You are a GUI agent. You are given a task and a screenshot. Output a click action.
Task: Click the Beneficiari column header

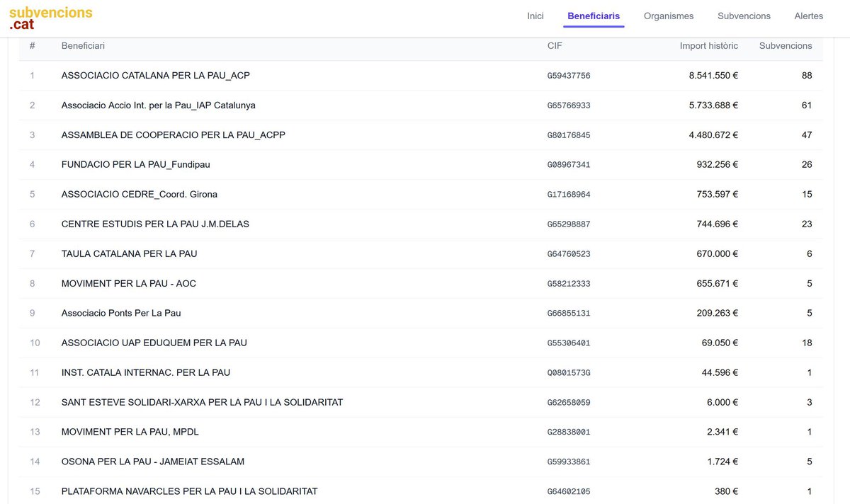83,45
